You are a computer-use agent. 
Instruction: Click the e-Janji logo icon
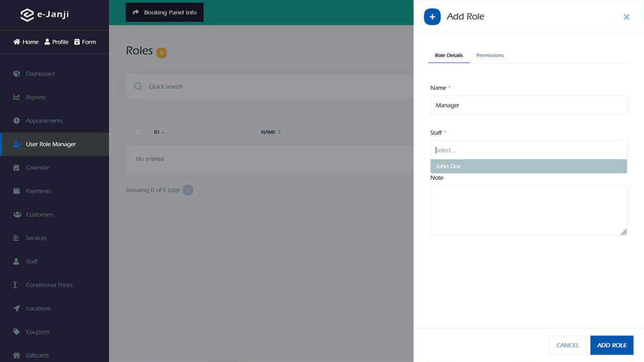27,15
